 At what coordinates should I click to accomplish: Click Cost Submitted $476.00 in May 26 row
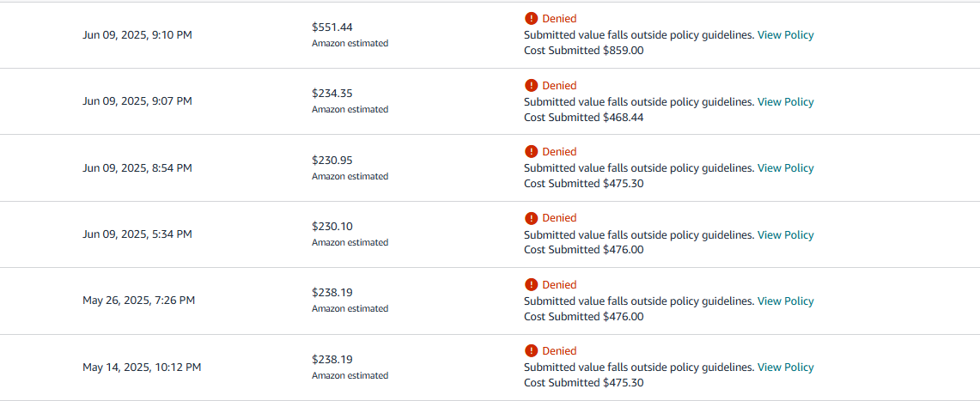584,317
